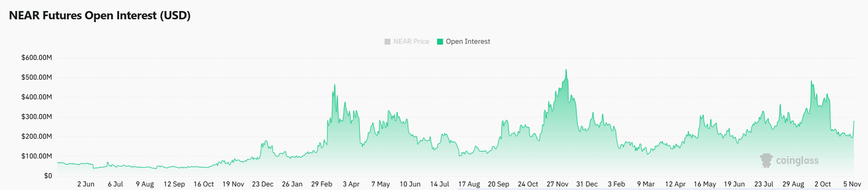The height and width of the screenshot is (190, 868).
Task: Click the $600.00M y-axis label
Action: (x=37, y=58)
